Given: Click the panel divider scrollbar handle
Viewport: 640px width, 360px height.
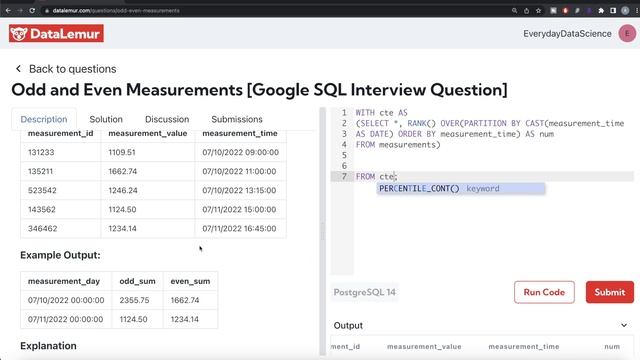Looking at the screenshot, I should coord(322,231).
